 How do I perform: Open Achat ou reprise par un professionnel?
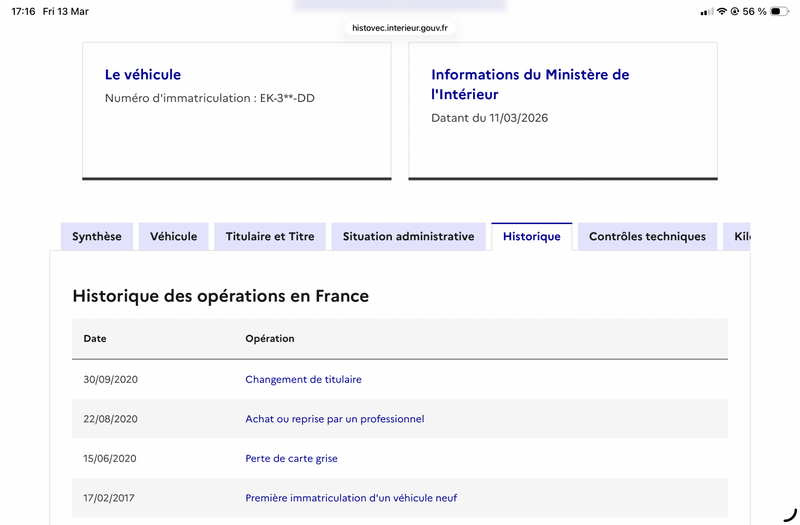(335, 419)
